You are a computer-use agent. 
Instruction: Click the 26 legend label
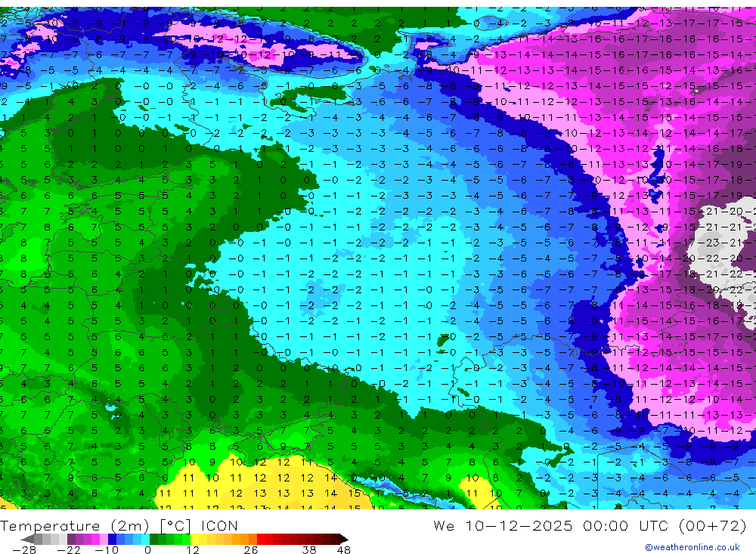coord(251,549)
